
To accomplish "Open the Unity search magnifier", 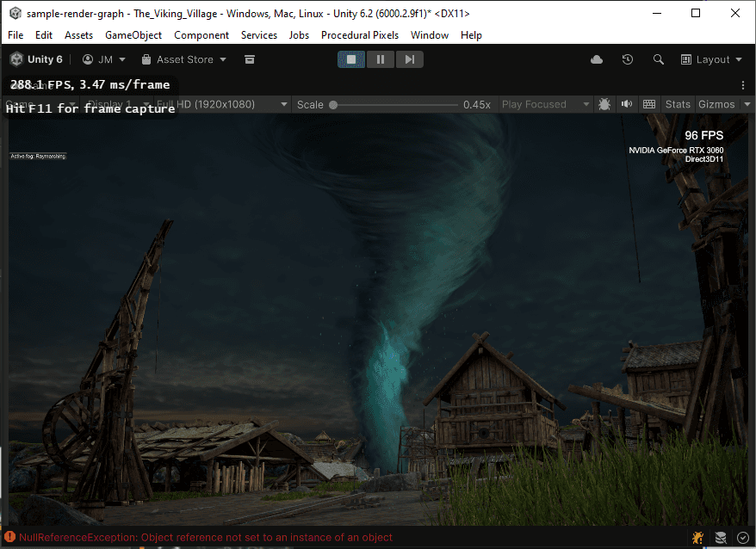I will point(658,59).
